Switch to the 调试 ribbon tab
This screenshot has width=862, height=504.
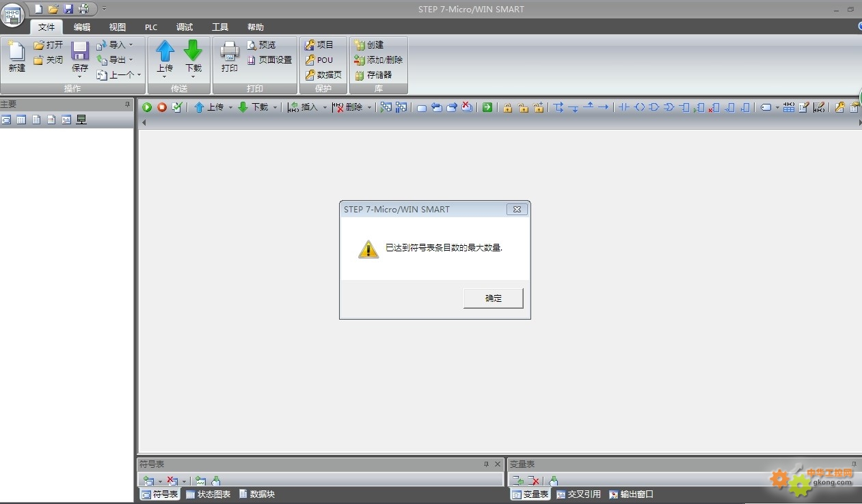185,27
